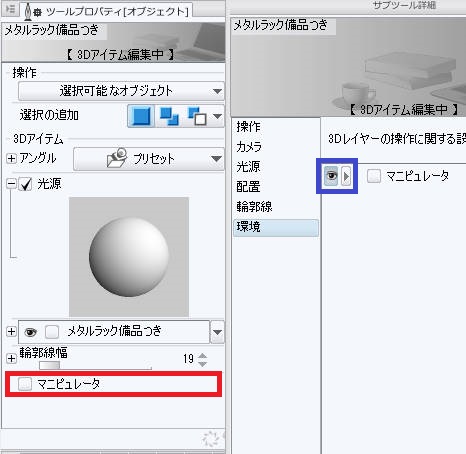Open the 選択可能なオブジェクト dropdown
Viewport: 466px width, 454px height.
pos(121,91)
